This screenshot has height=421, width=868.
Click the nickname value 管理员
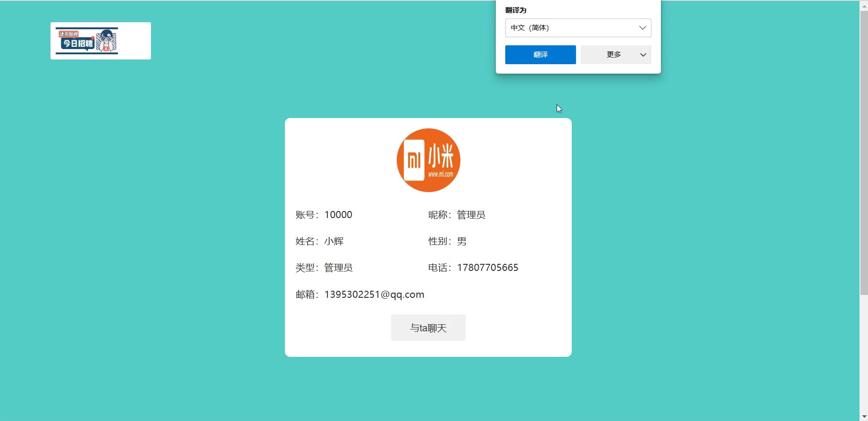pyautogui.click(x=471, y=215)
